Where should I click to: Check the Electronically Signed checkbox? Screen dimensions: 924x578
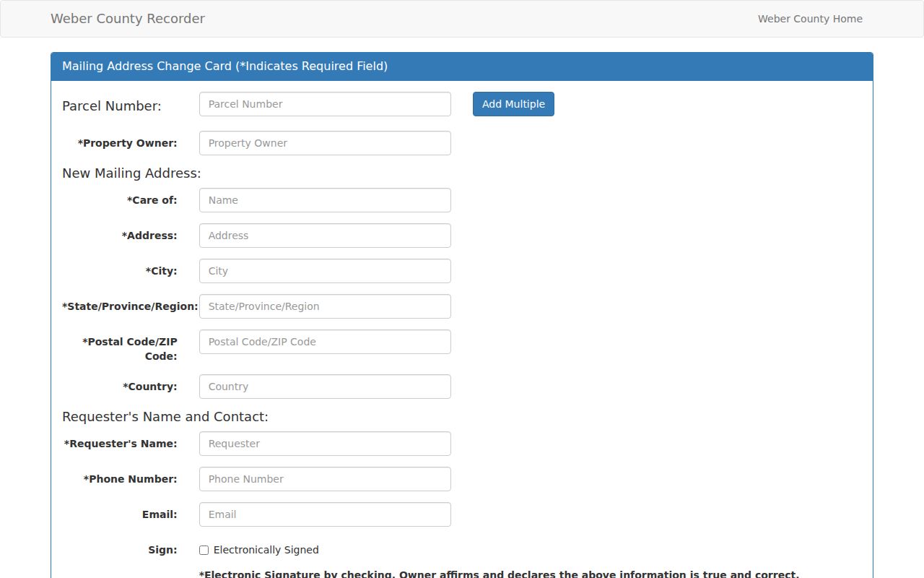[x=204, y=550]
